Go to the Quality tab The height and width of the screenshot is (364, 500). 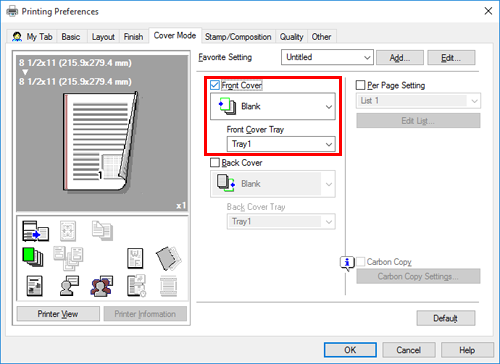coord(291,37)
